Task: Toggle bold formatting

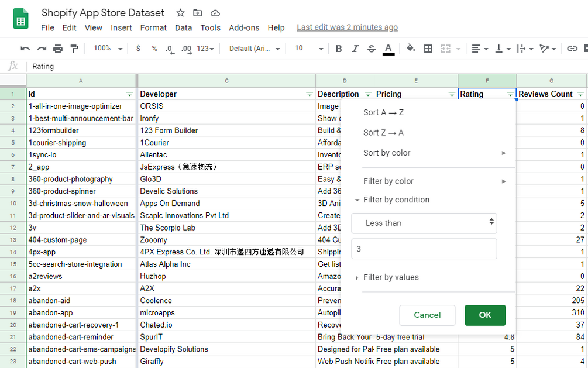Action: [x=339, y=49]
